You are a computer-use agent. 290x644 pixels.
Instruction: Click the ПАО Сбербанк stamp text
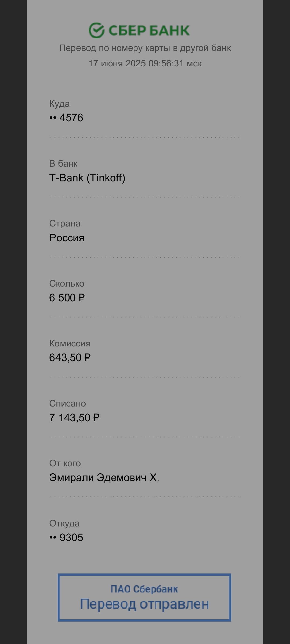[x=144, y=589]
